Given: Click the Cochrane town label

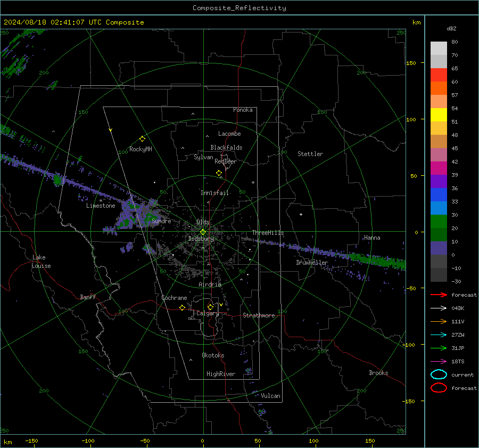Looking at the screenshot, I should [x=174, y=298].
